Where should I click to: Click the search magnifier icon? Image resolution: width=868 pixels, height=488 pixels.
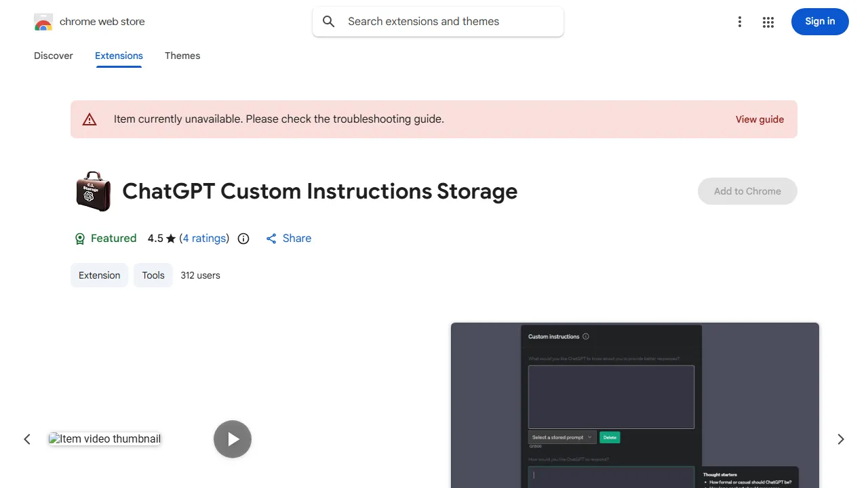point(328,22)
